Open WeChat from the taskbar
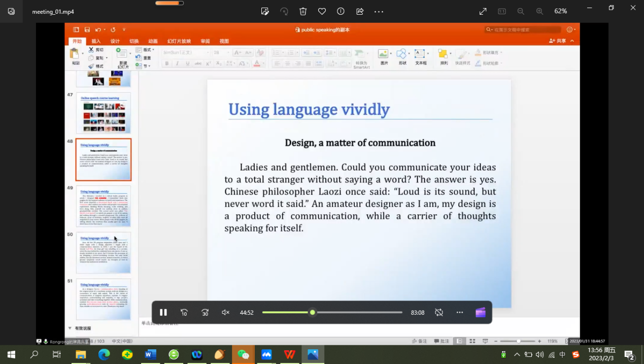This screenshot has width=644, height=364. (243, 354)
